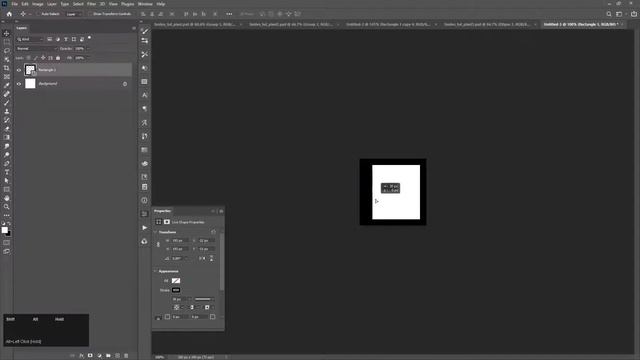The image size is (640, 360).
Task: Open the Filter menu
Action: (x=91, y=4)
